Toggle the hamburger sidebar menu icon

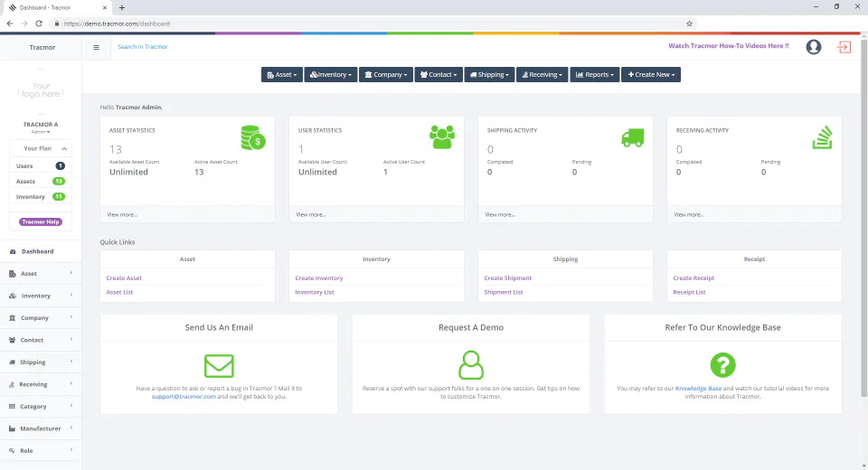97,47
